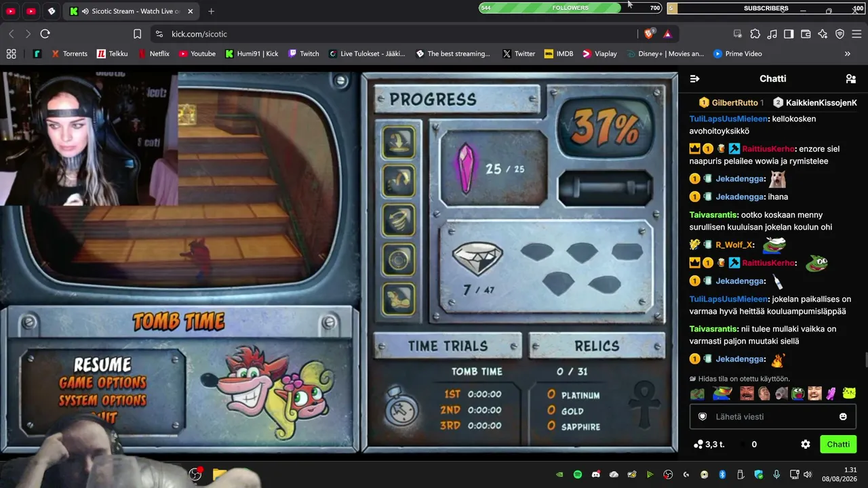Open Brave Wallet icon
The height and width of the screenshot is (488, 868).
pyautogui.click(x=806, y=34)
